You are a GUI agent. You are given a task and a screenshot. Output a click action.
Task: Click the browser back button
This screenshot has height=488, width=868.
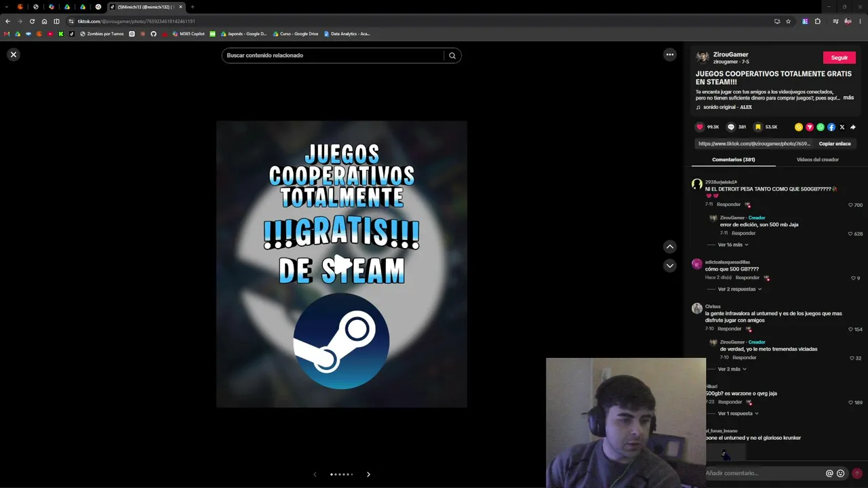coord(7,21)
